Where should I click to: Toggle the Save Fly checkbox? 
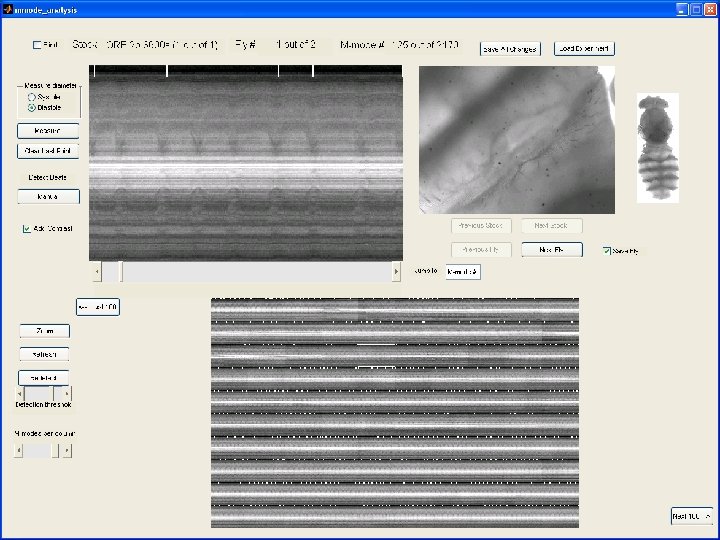[x=607, y=250]
